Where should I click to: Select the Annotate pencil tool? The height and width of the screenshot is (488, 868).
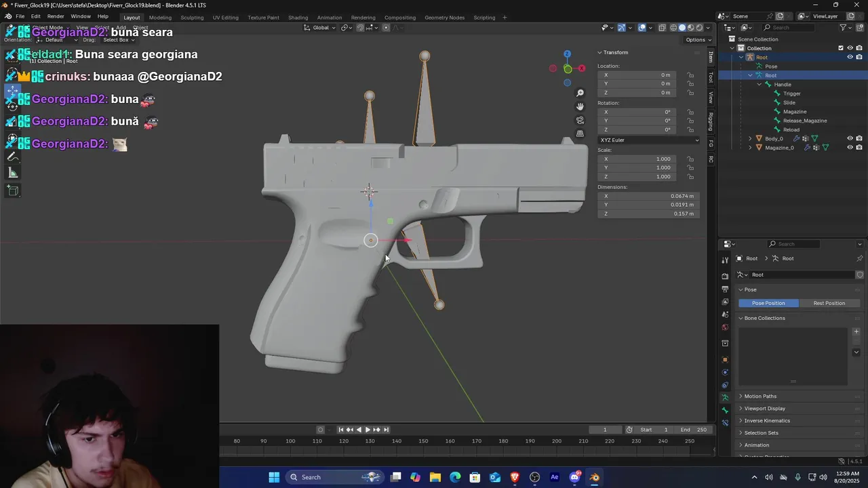(x=12, y=156)
